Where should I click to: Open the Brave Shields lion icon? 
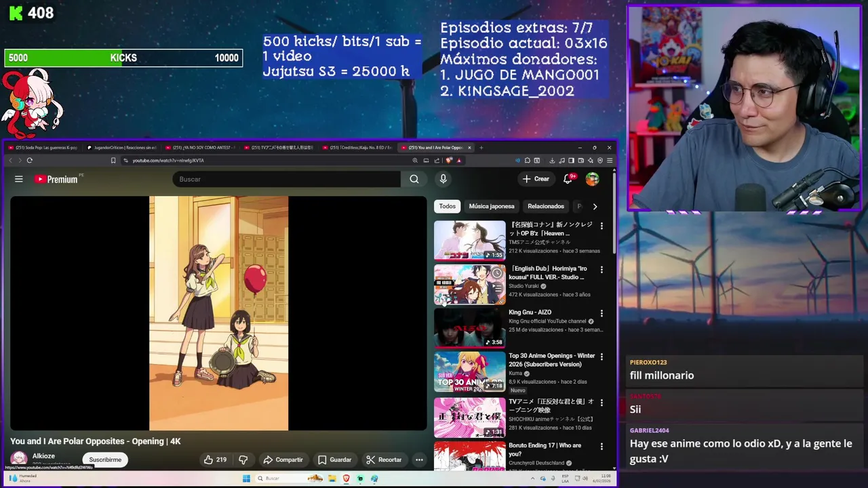450,161
